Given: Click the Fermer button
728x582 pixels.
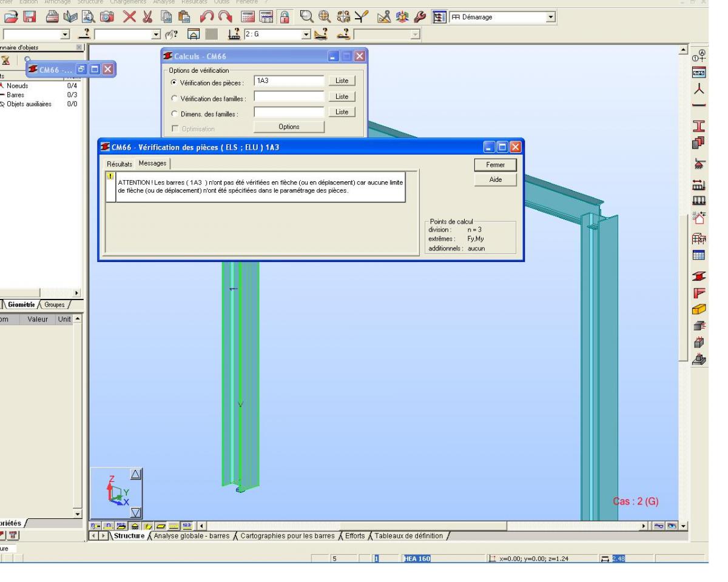Looking at the screenshot, I should pos(496,165).
